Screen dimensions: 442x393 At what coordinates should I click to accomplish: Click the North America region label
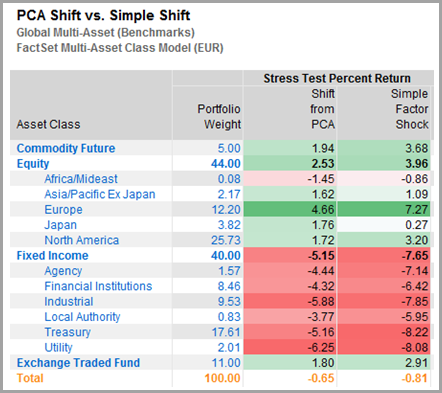pos(82,240)
